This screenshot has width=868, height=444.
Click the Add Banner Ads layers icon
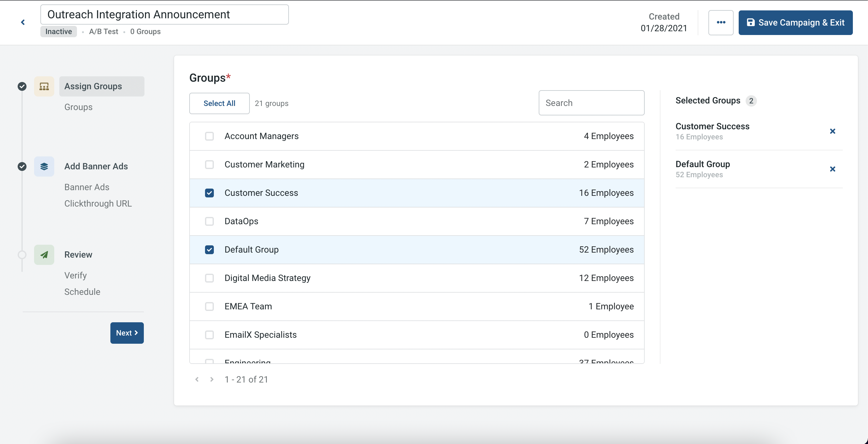(44, 166)
